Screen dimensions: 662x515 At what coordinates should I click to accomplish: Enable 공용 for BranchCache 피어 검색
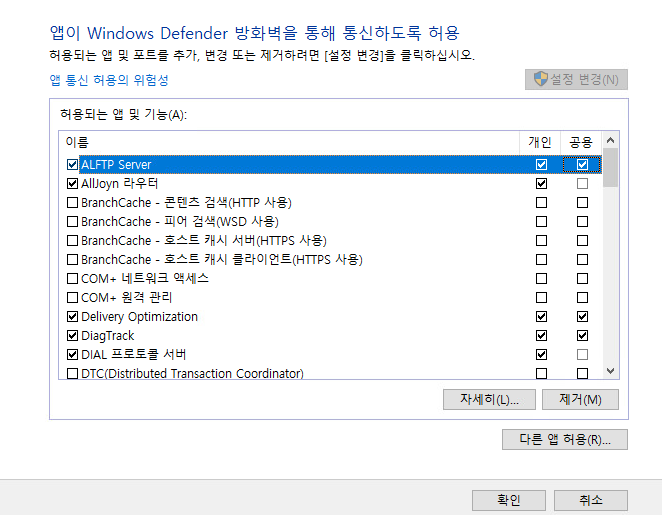582,222
